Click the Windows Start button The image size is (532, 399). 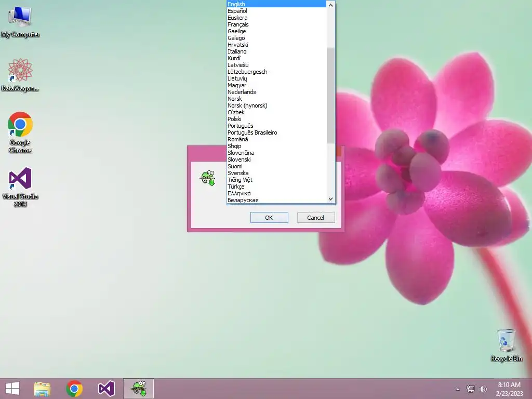point(12,389)
